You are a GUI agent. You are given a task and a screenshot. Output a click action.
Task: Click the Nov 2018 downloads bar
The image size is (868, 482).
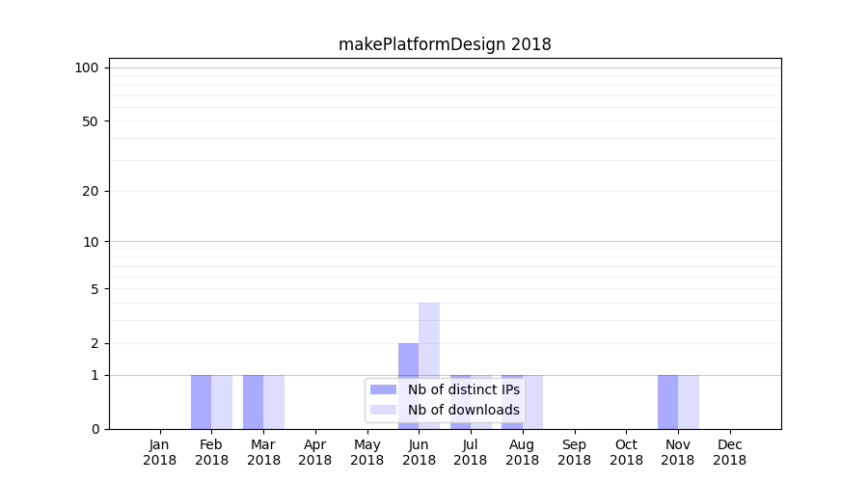[689, 402]
